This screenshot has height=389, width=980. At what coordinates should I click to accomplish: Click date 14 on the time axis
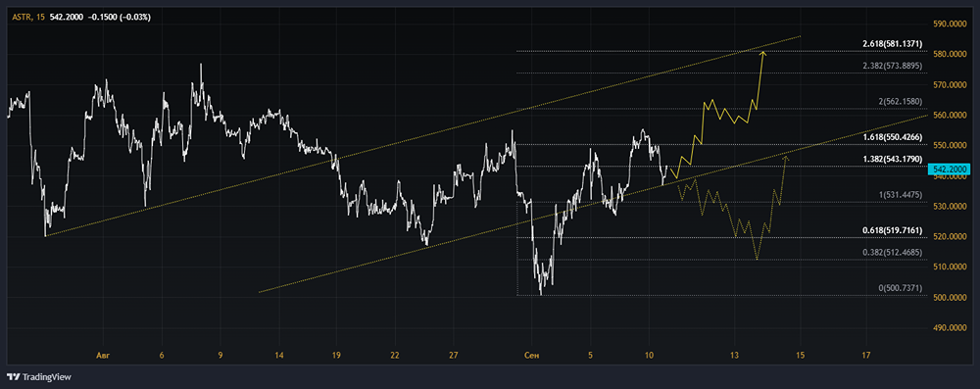coord(278,356)
